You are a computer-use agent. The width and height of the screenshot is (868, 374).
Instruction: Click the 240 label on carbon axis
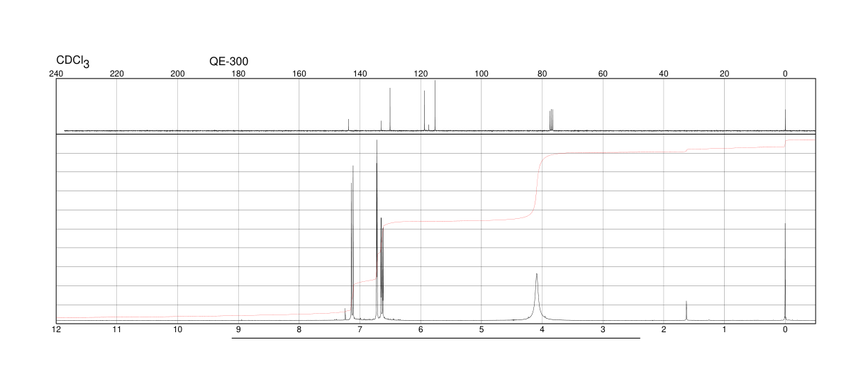pyautogui.click(x=56, y=74)
